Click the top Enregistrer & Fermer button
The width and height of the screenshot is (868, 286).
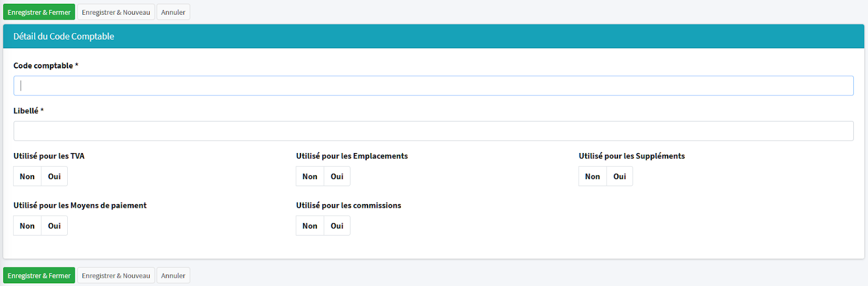[39, 12]
